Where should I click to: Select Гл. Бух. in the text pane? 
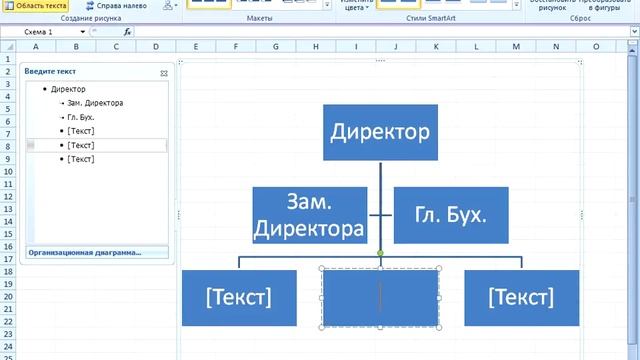(x=81, y=117)
